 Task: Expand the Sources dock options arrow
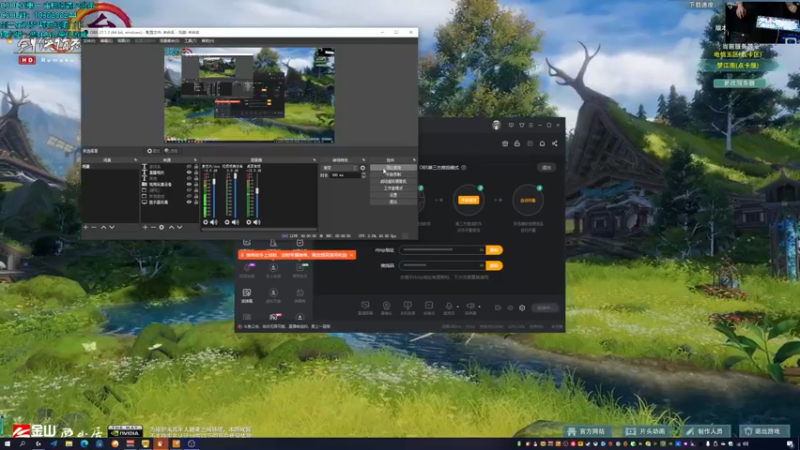click(195, 160)
